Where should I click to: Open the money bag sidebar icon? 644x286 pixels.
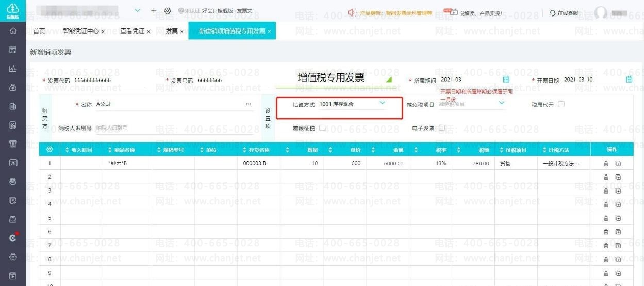[x=13, y=87]
